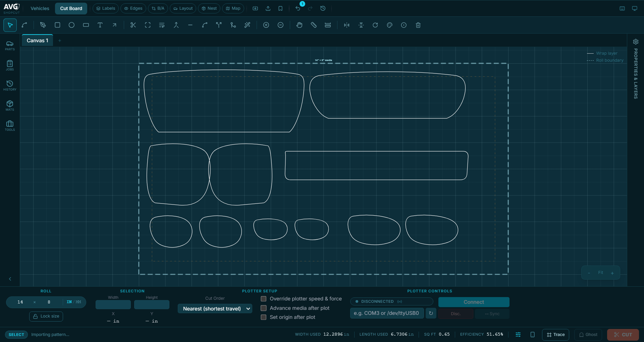Screen dimensions: 644x342
Task: Pick the Scissors cut tool
Action: 133,25
